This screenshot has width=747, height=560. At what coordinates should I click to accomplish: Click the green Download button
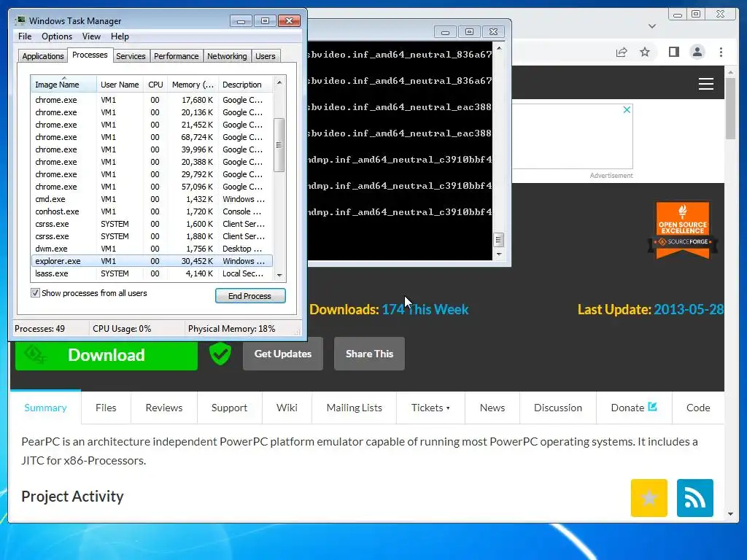pos(107,355)
